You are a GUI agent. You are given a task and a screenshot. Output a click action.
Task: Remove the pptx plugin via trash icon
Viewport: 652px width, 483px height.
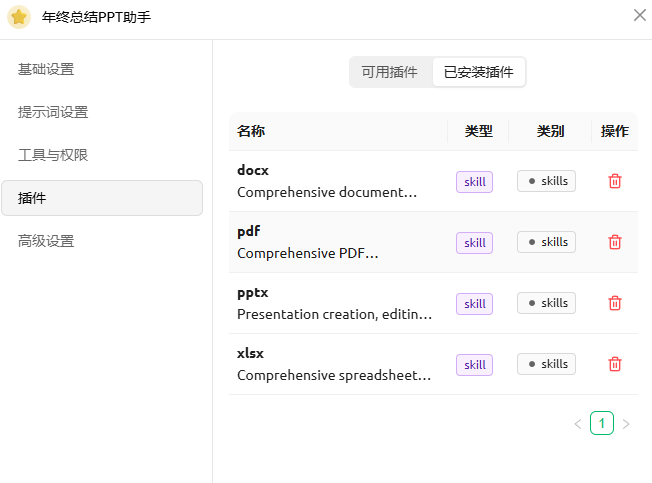pyautogui.click(x=615, y=303)
